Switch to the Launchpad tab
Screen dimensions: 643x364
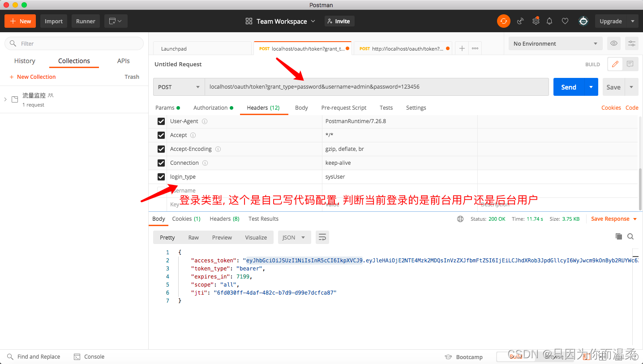coord(202,48)
